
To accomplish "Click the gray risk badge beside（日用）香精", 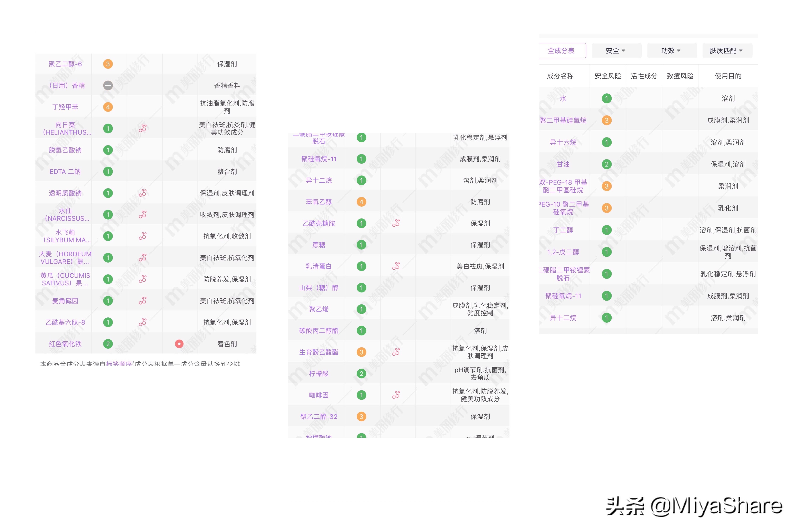I will [x=108, y=85].
